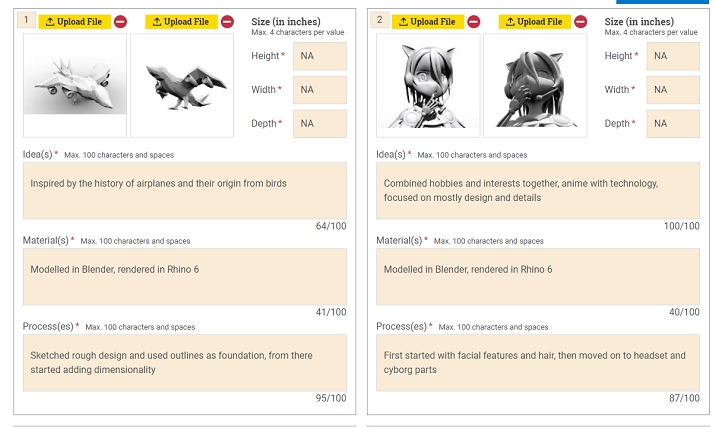Upload file for first slot of entry 1

[x=74, y=21]
